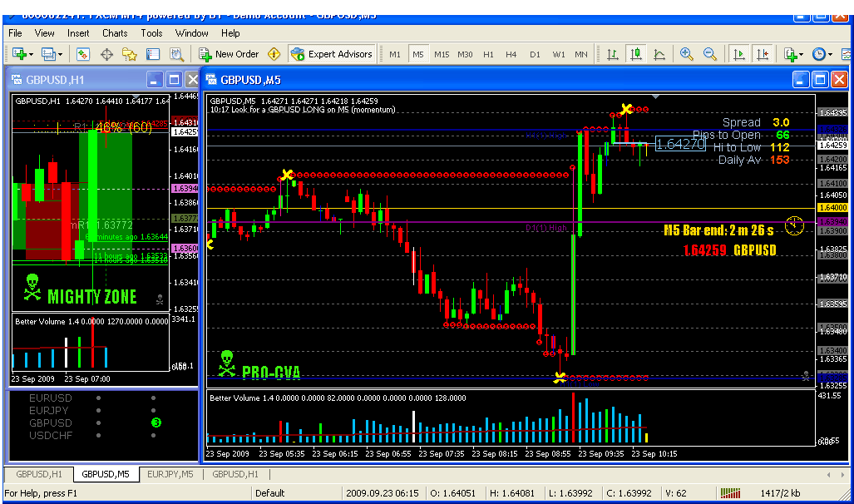854x504 pixels.
Task: Open the Terminal panel icon
Action: (153, 54)
